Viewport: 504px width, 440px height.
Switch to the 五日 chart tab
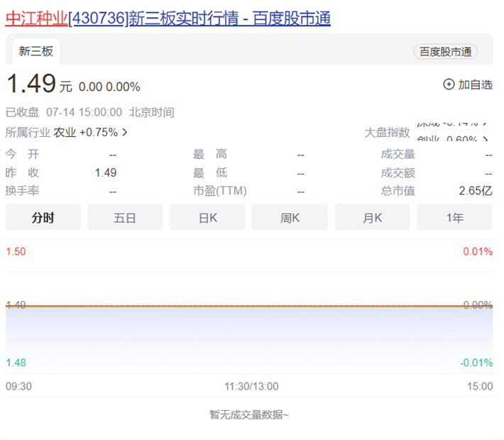[x=125, y=218]
